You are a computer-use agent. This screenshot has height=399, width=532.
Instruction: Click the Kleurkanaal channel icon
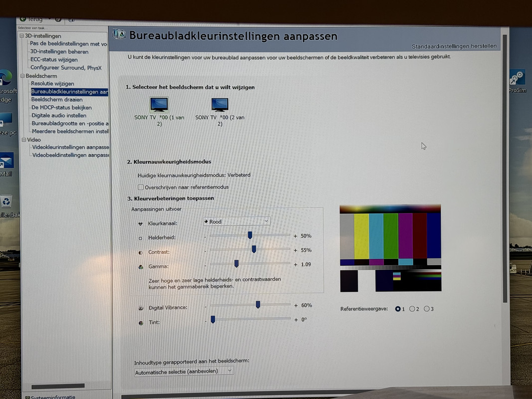coord(140,223)
